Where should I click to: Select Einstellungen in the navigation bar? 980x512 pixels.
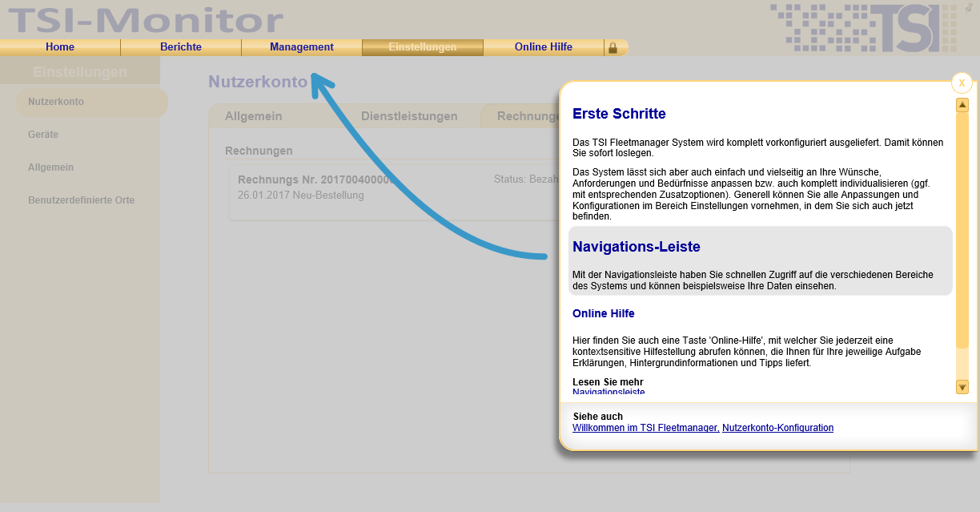pyautogui.click(x=423, y=47)
